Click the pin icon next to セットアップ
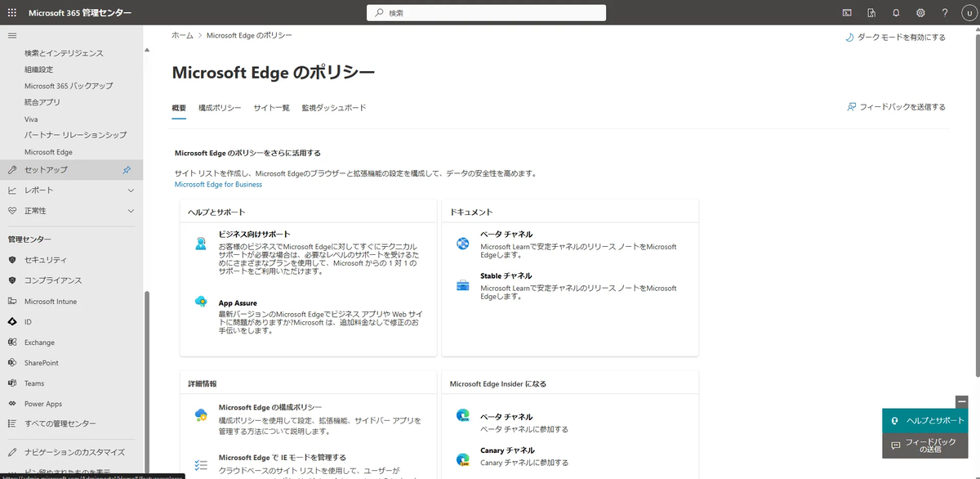 tap(127, 170)
